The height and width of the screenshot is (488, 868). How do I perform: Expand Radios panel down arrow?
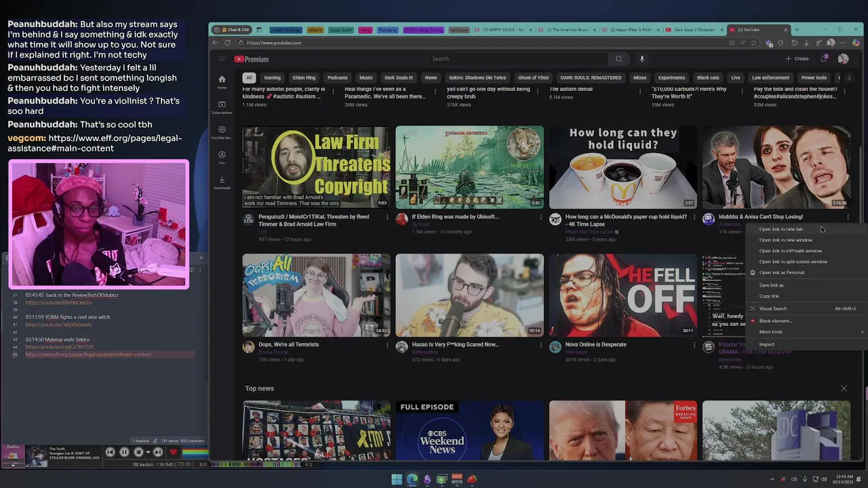coord(13,465)
